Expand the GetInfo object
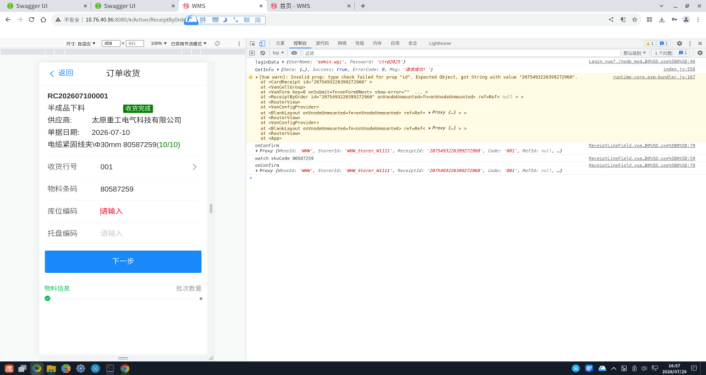Screen dimensions: 706x375 click(278, 69)
